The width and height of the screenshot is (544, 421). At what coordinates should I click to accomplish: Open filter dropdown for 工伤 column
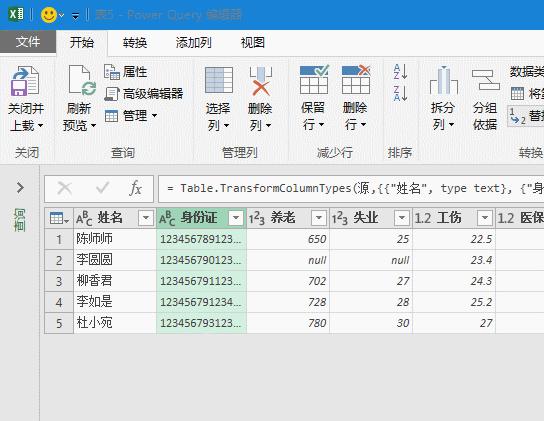coord(485,218)
